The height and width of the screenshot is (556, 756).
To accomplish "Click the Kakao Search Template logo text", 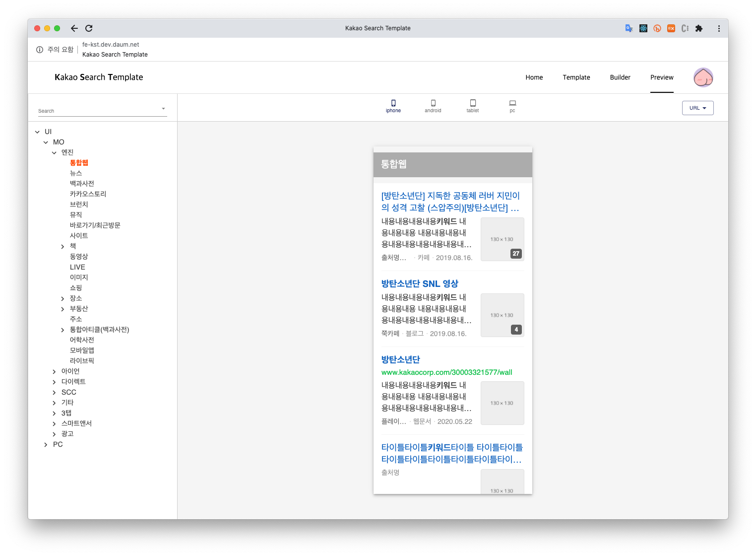I will 99,77.
